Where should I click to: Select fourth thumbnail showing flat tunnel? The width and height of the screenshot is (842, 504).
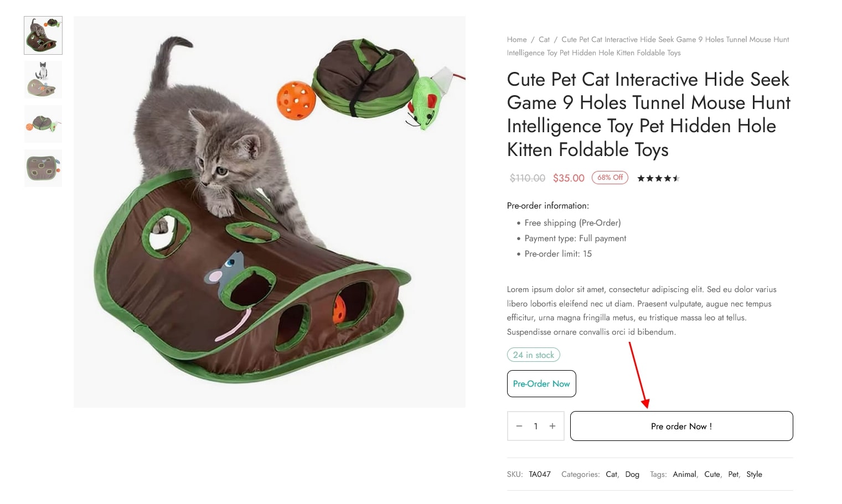tap(43, 168)
